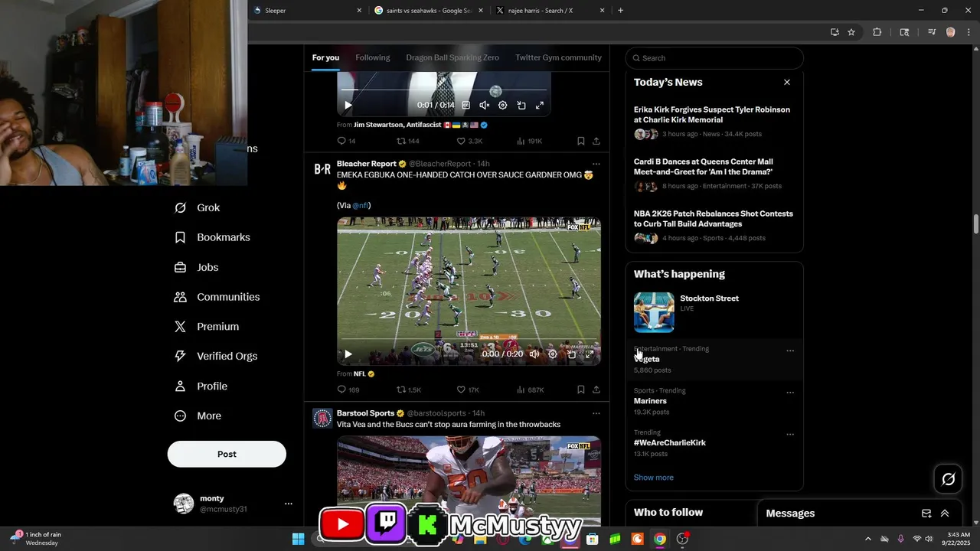Enable picture-in-picture on the Jim Stewartson video

[521, 105]
